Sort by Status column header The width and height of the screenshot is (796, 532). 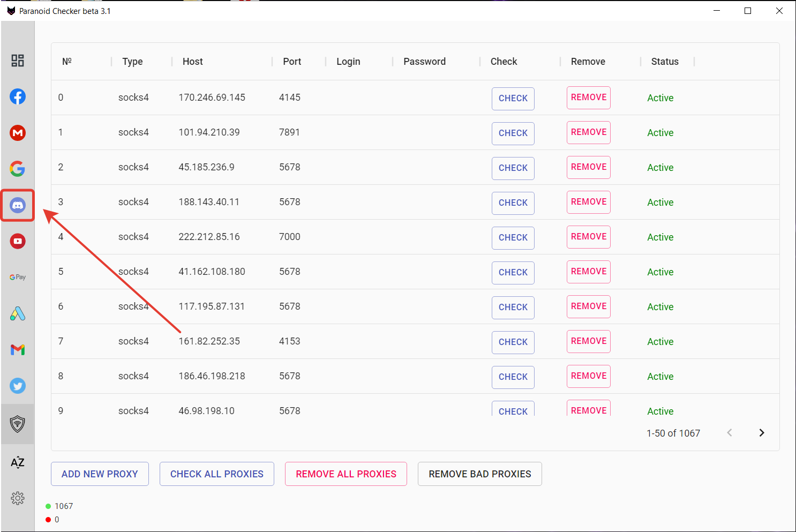(x=665, y=62)
